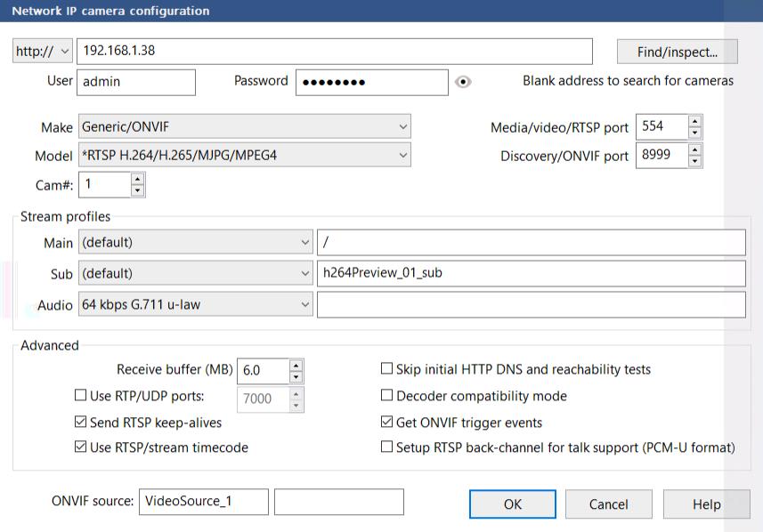
Task: Click the IP address field 192.168.1.38
Action: 334,51
